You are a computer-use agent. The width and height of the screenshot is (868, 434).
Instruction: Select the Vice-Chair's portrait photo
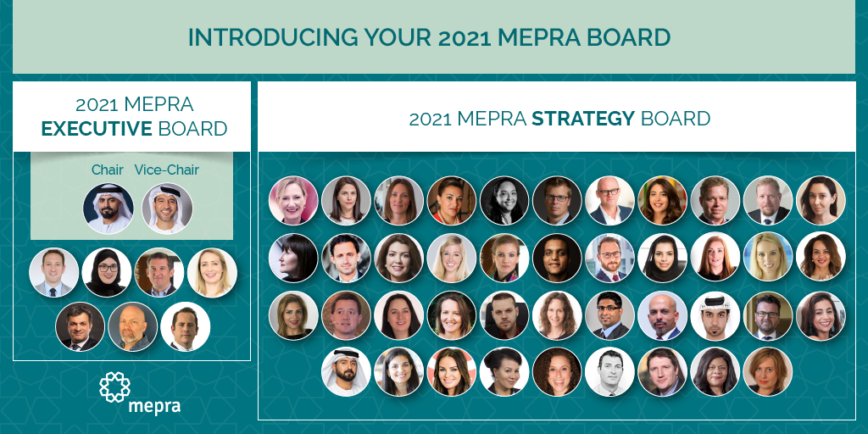pos(167,209)
